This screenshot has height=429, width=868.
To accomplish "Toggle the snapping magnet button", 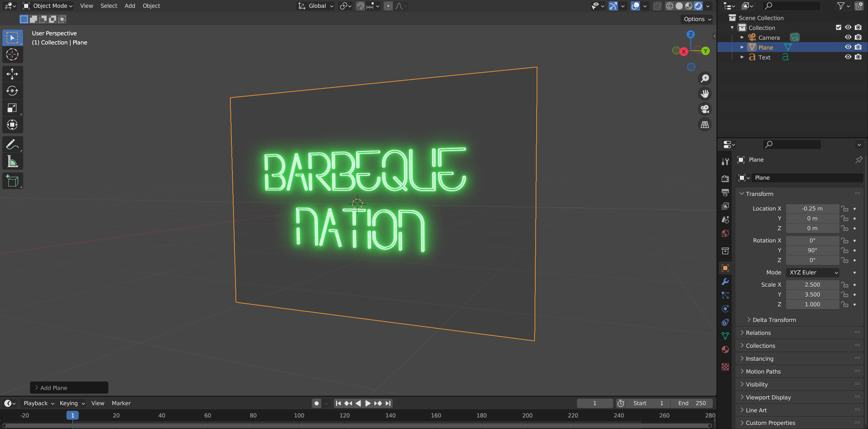I will pos(360,6).
